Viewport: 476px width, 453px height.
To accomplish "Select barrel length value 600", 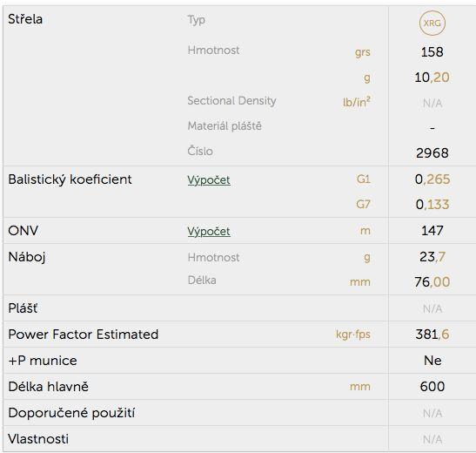I will [432, 387].
